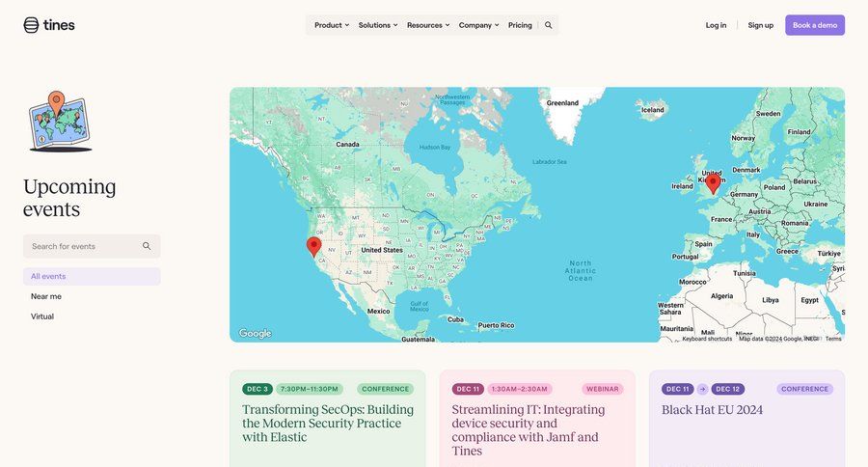Click the Upcoming events heading

69,198
